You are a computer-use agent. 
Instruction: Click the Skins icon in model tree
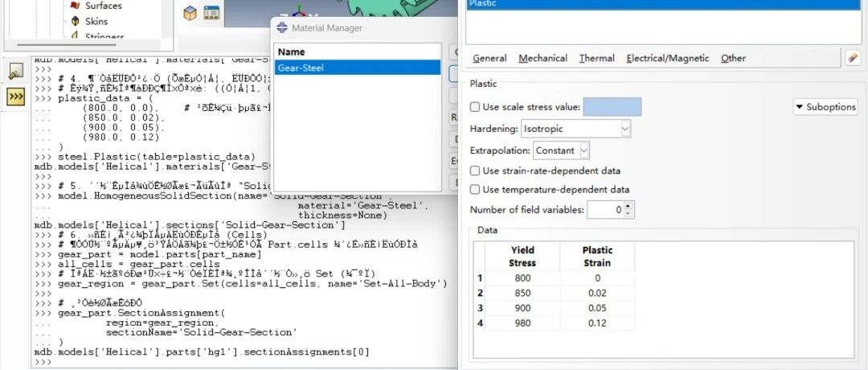[76, 21]
